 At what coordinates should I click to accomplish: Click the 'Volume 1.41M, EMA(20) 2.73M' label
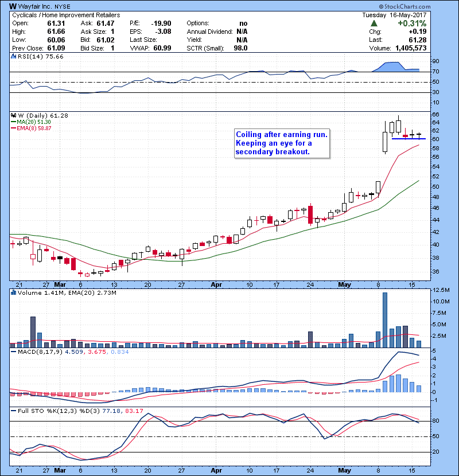67,292
